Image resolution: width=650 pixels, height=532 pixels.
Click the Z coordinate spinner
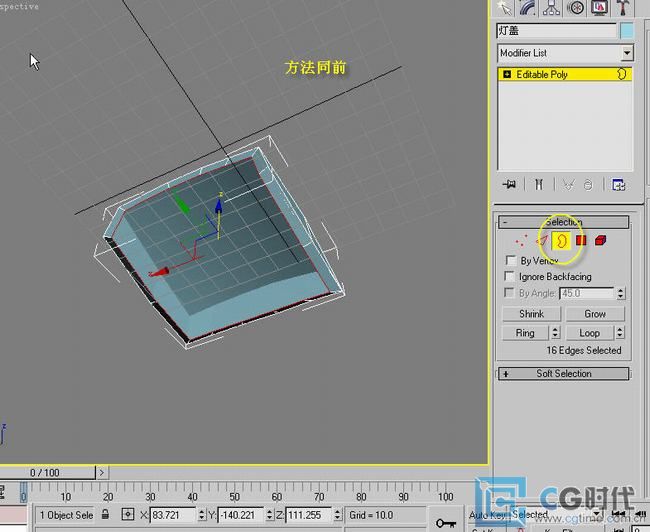click(337, 515)
